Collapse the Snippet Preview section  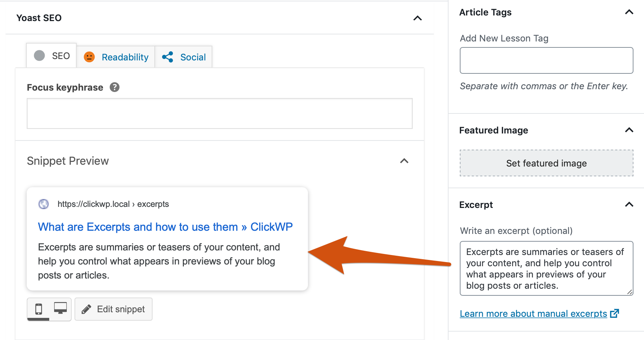point(404,161)
